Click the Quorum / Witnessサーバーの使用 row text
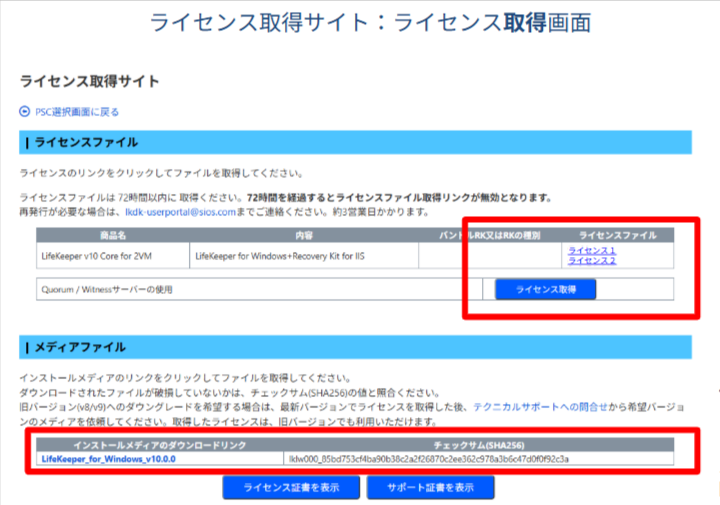The image size is (720, 505). pos(107,290)
